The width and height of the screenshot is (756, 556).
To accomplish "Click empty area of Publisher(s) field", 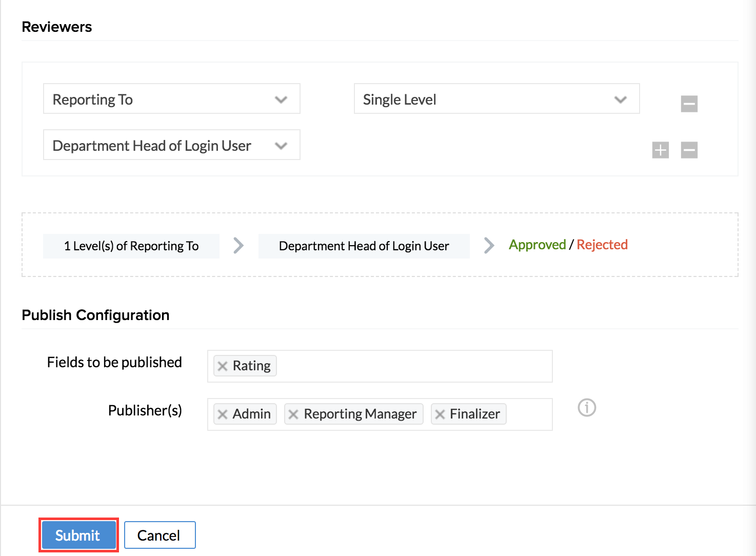I will pos(528,414).
